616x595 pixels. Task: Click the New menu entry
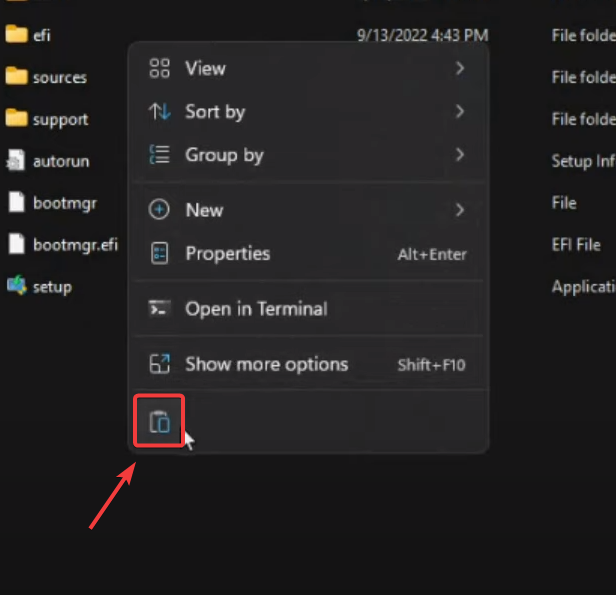click(x=204, y=210)
